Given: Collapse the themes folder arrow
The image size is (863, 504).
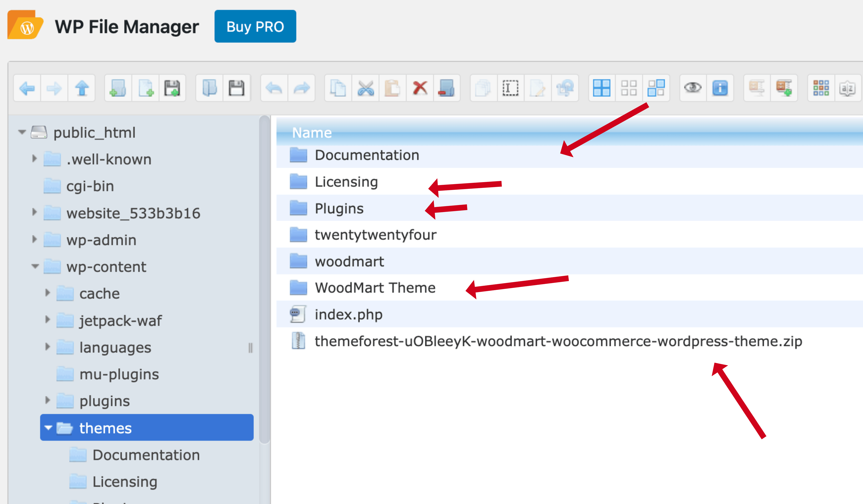Looking at the screenshot, I should pos(48,428).
